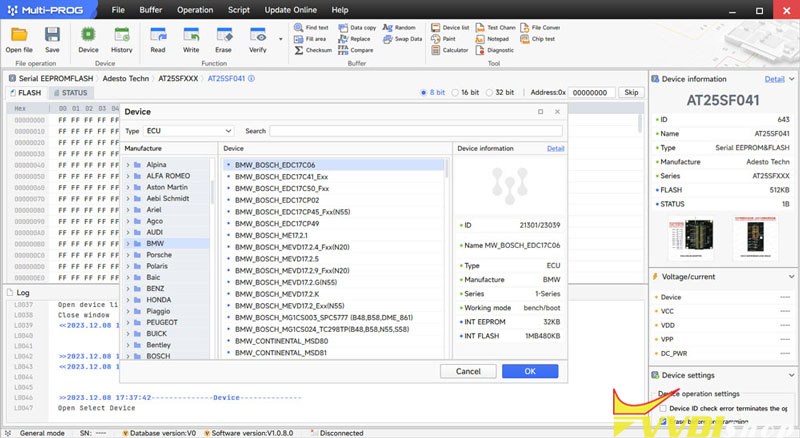This screenshot has height=438, width=800.
Task: Open the Test Chann tool
Action: click(495, 28)
